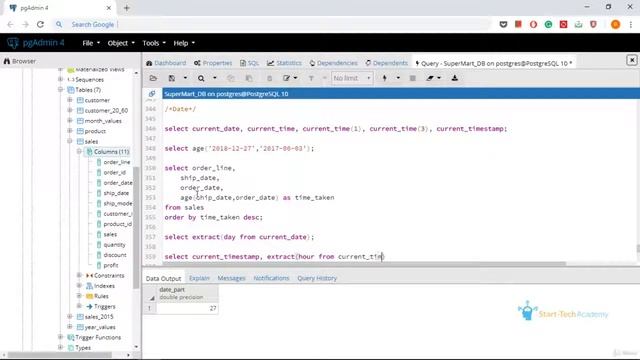Open the Save options dropdown arrow

coord(185,78)
